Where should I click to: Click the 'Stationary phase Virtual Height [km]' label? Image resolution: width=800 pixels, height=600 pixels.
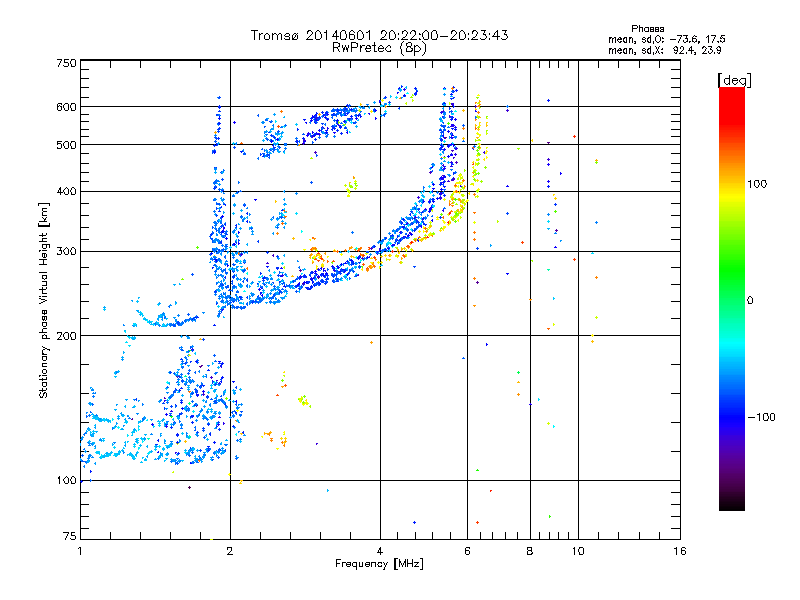pos(44,300)
